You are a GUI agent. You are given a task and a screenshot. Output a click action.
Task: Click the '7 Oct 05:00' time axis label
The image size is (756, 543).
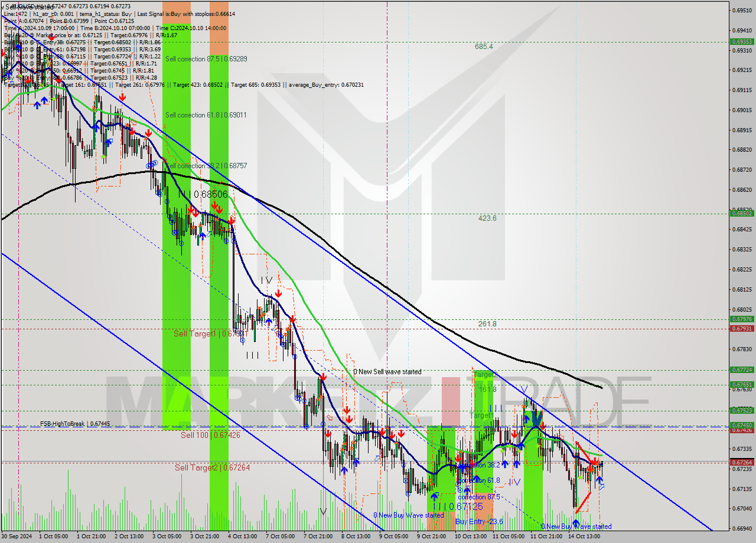pos(280,537)
